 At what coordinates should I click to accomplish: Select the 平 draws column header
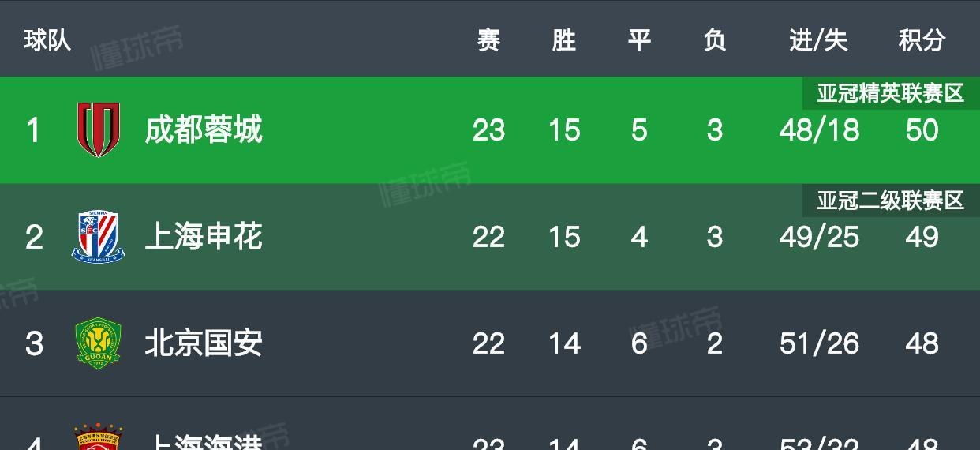639,39
